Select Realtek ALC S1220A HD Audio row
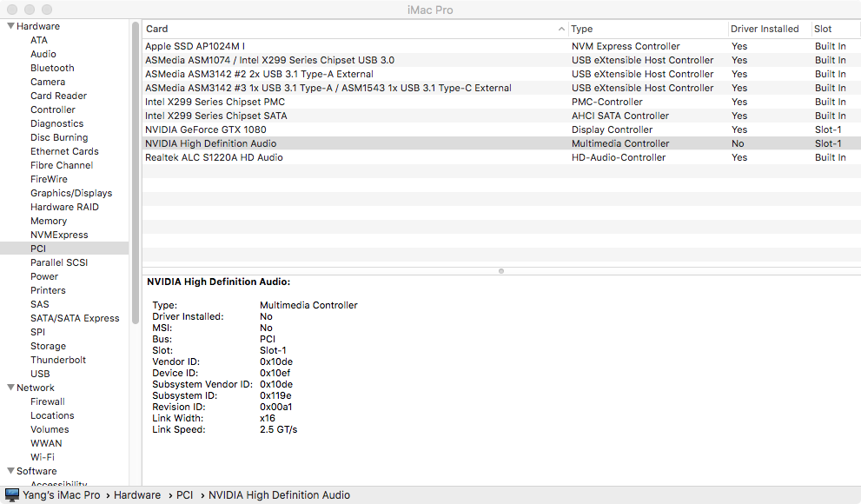 pos(501,157)
